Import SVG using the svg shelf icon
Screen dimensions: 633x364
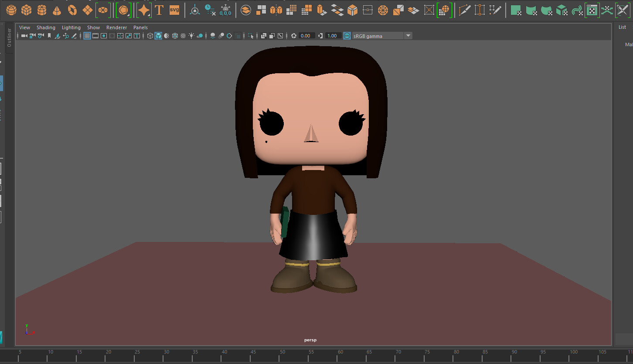click(x=174, y=10)
